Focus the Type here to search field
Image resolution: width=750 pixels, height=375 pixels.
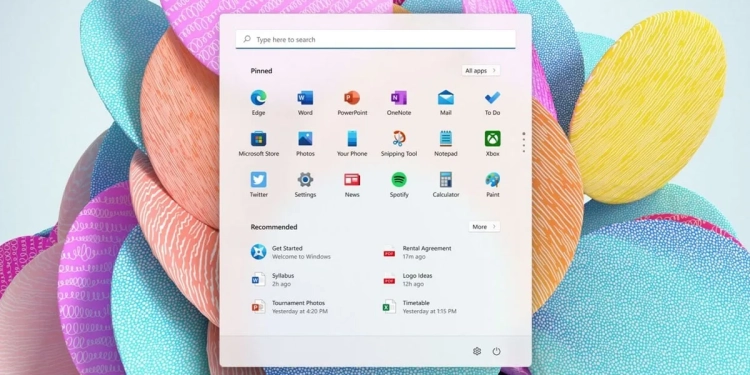(375, 39)
